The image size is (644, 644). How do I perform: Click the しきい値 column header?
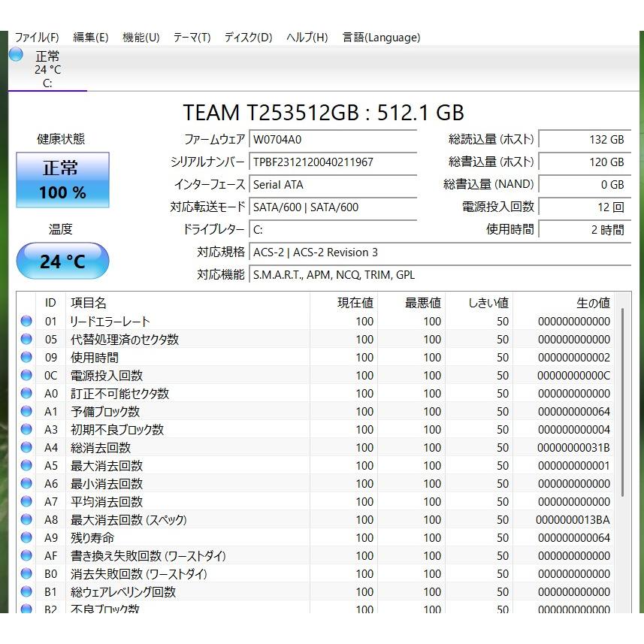(479, 303)
